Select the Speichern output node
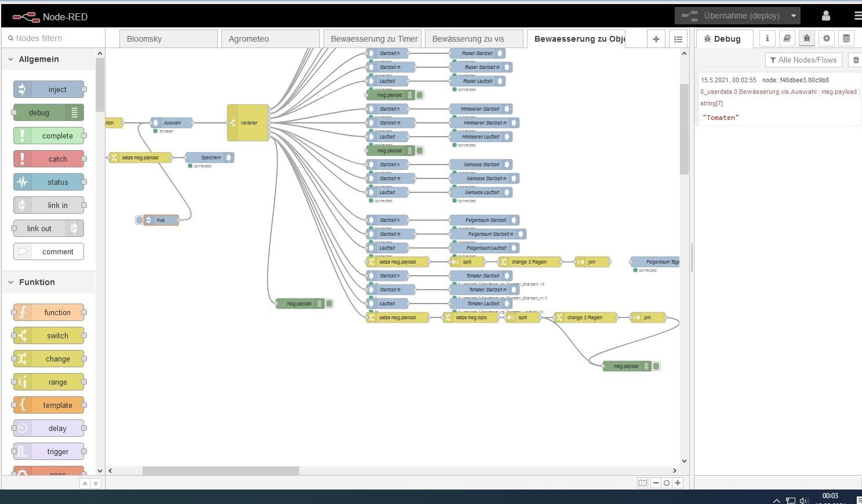 [210, 158]
